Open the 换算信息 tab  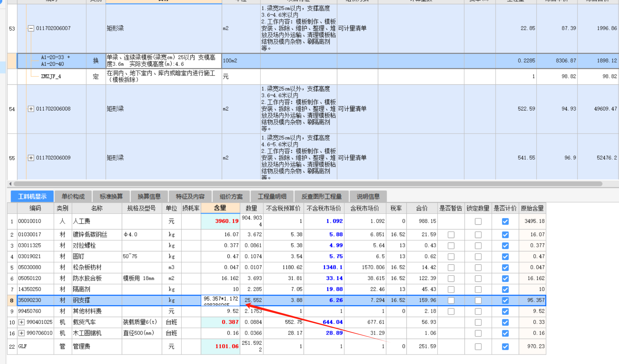149,196
